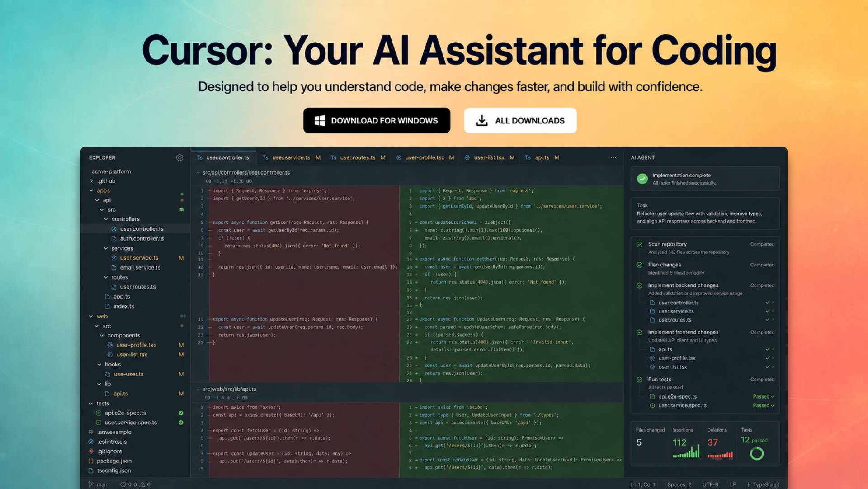Image resolution: width=868 pixels, height=489 pixels.
Task: Collapse the tests folder
Action: tap(91, 403)
